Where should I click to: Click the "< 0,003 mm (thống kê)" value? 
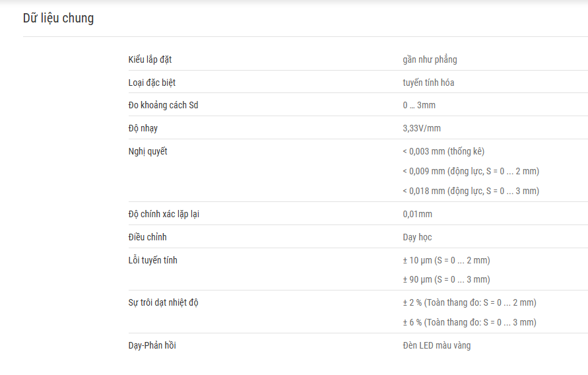point(443,151)
